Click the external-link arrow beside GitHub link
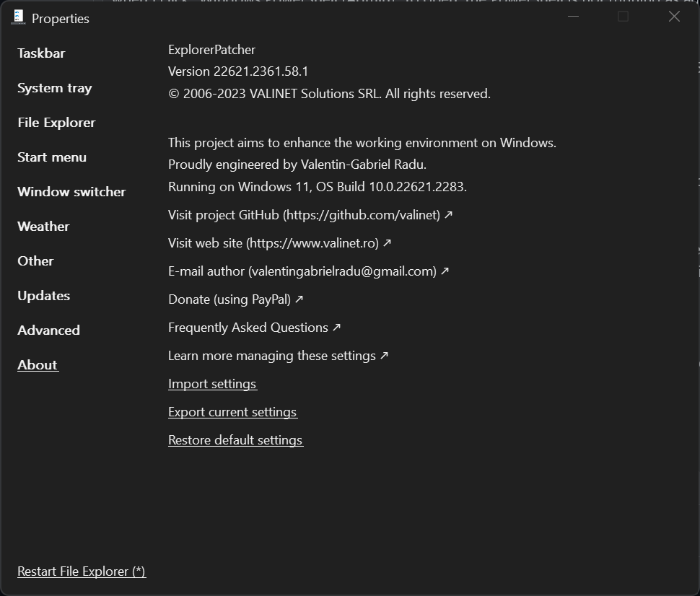 pos(447,214)
